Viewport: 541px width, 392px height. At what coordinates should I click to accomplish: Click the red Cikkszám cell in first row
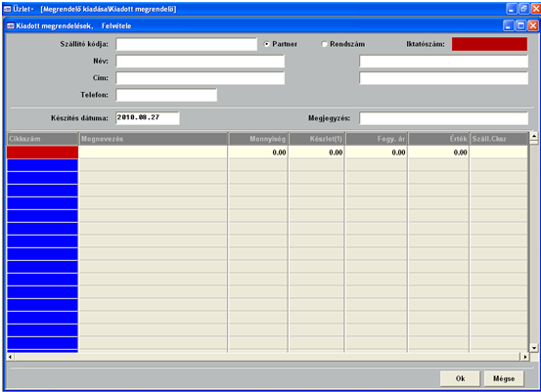[x=43, y=152]
